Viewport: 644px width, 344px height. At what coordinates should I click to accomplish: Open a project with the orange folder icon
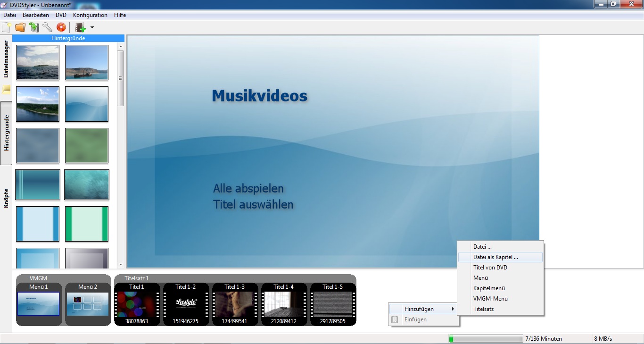tap(20, 27)
